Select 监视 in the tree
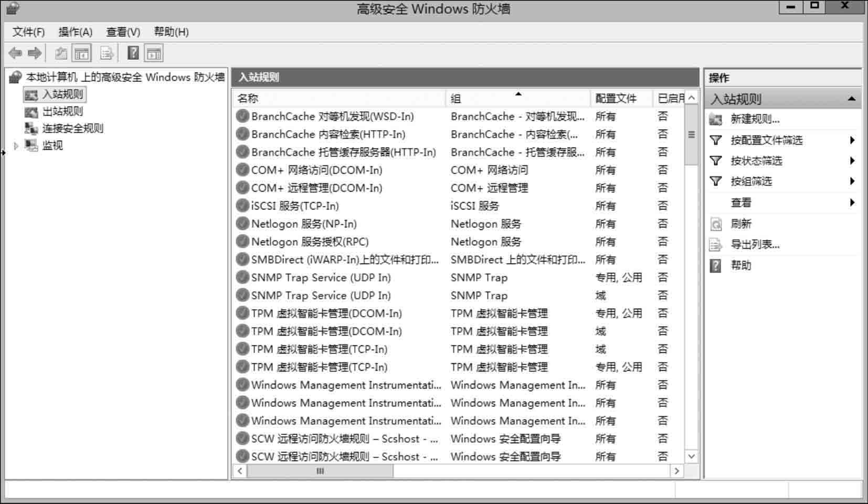Image resolution: width=868 pixels, height=504 pixels. point(52,145)
